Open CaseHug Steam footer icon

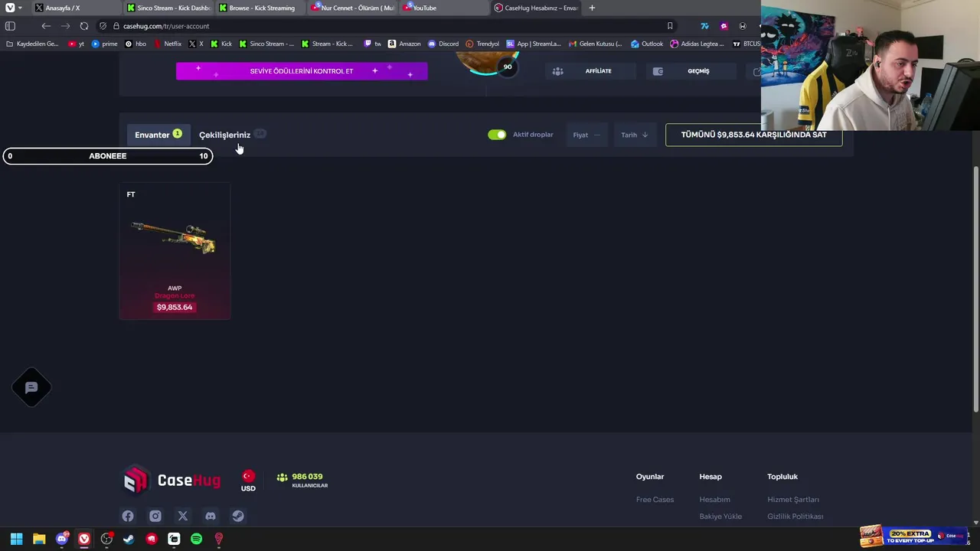[238, 516]
